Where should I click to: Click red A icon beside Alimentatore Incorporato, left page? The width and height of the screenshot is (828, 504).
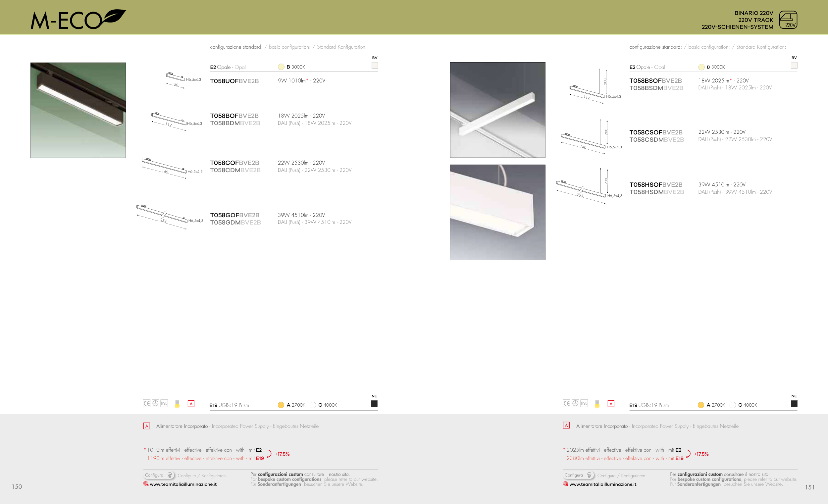(146, 426)
